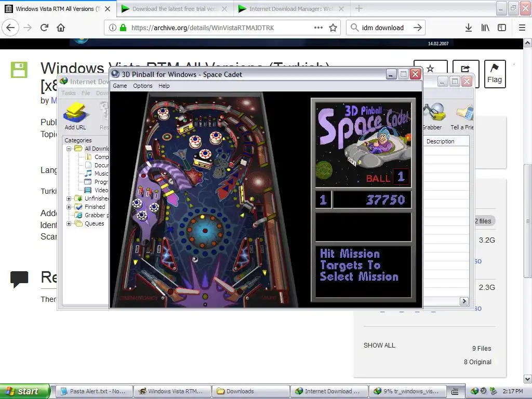The width and height of the screenshot is (532, 399).
Task: Go to the browser Home page
Action: click(61, 28)
